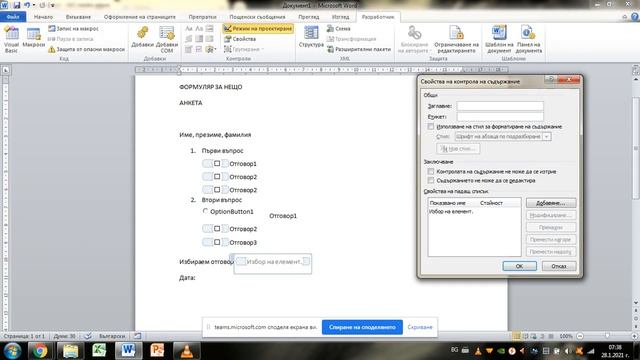Open the Windows Start menu
Screen dimensions: 640x360
click(x=13, y=351)
